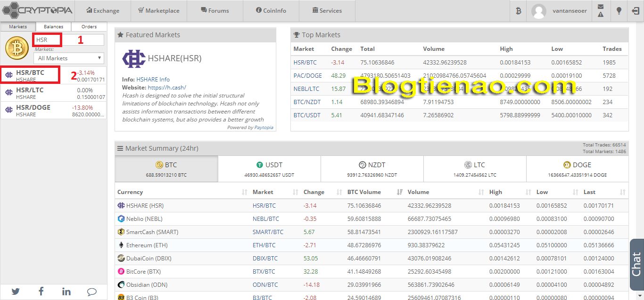Screen dimensions: 644x300
Task: Click the sidebar market search field containing HSR
Action: 69,40
